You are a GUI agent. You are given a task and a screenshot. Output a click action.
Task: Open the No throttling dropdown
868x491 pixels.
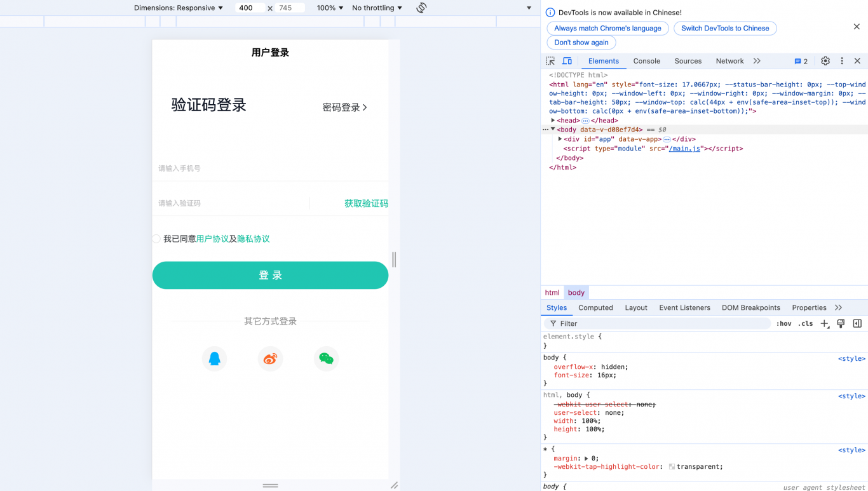377,8
